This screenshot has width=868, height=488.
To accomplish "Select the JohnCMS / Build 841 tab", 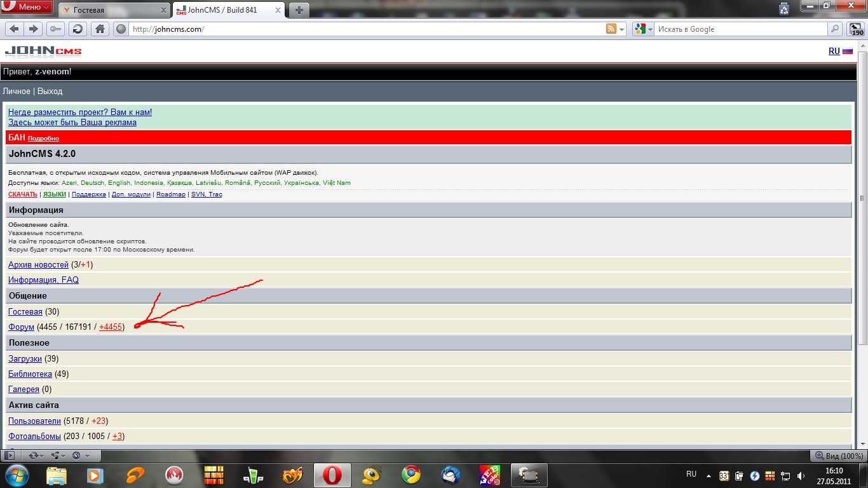I will pyautogui.click(x=229, y=10).
